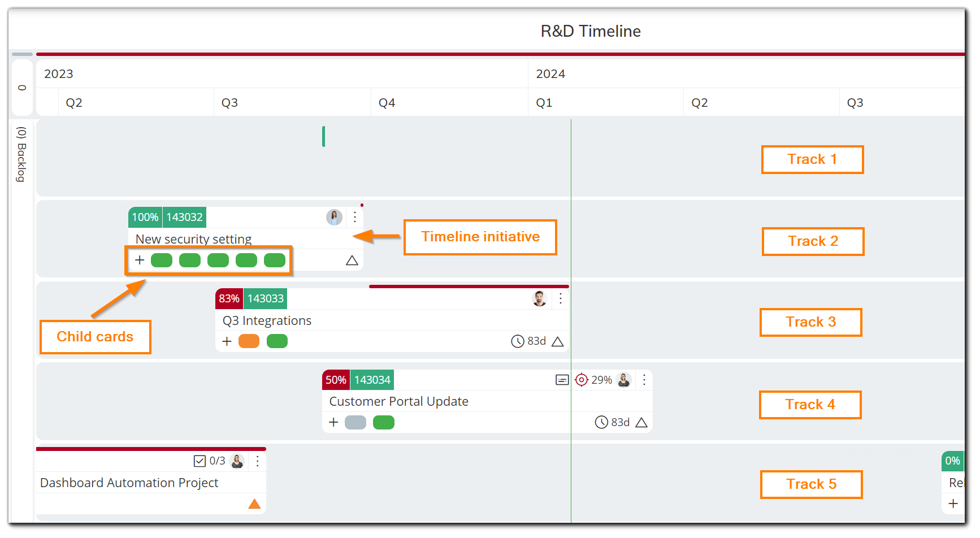Click the plus icon on the New security setting card
This screenshot has width=980, height=538.
point(140,260)
